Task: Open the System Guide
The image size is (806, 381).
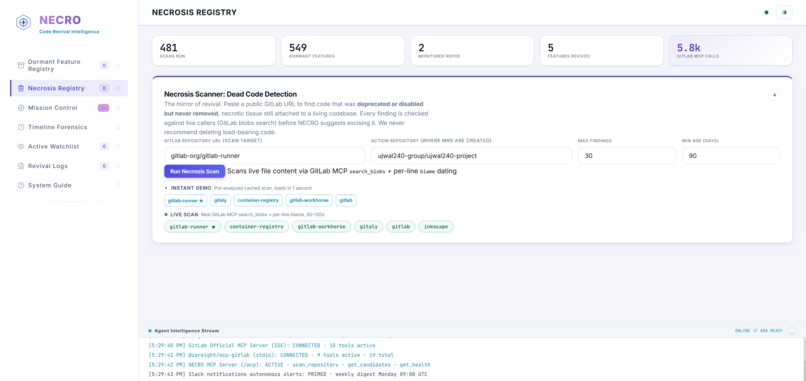Action: [x=69, y=185]
